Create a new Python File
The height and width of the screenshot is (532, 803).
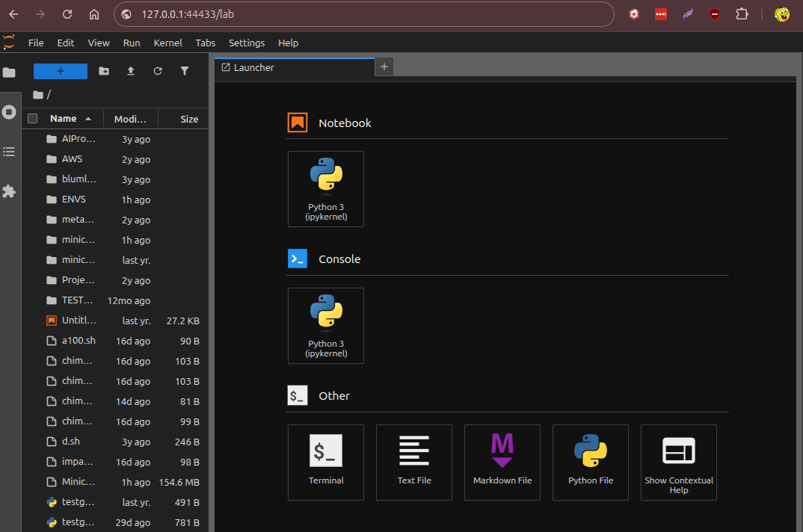[591, 463]
